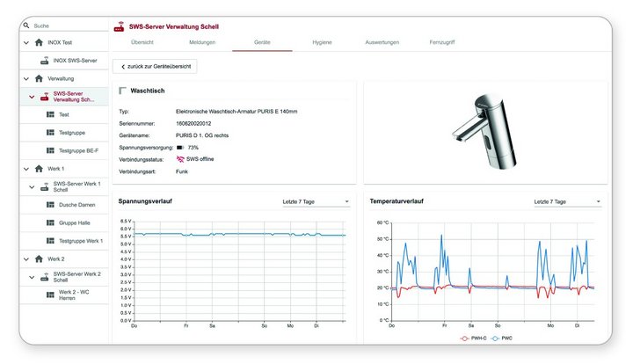
Task: Select the INOX SWS-Server router icon
Action: [x=44, y=61]
